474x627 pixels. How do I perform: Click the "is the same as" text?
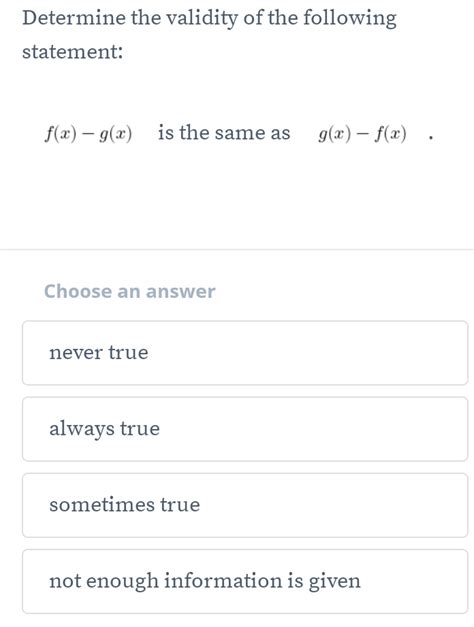pyautogui.click(x=224, y=133)
